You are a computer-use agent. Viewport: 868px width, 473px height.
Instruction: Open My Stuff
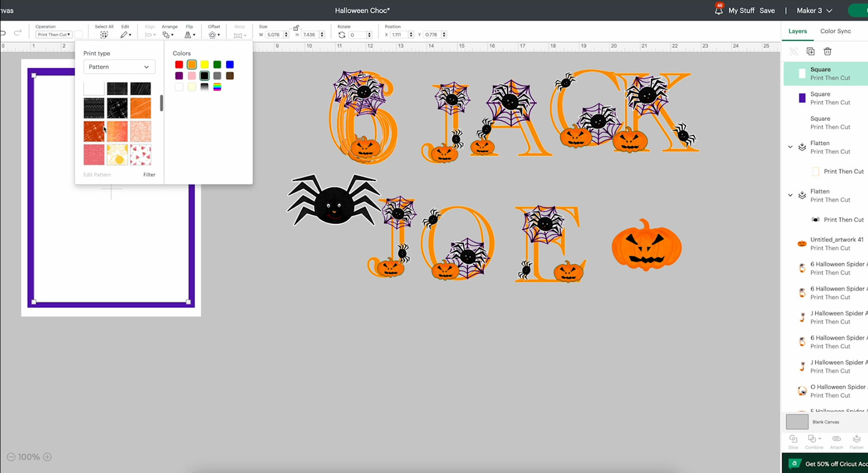pos(741,10)
